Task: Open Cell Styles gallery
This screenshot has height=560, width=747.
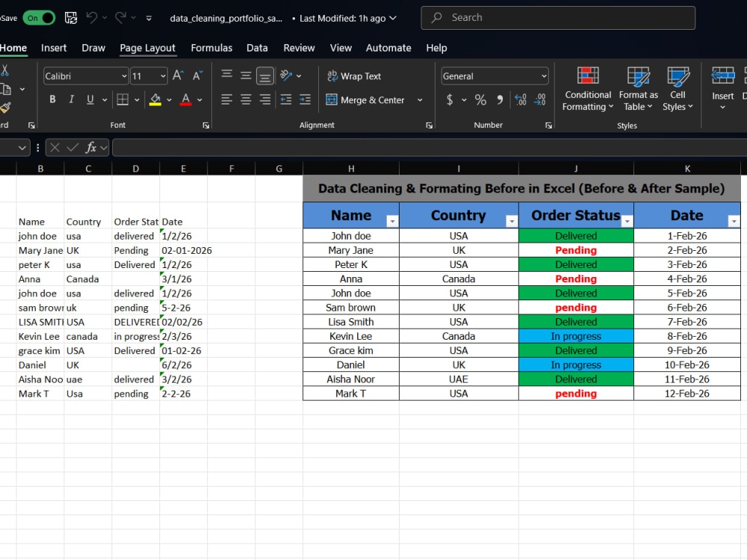Action: click(x=678, y=90)
